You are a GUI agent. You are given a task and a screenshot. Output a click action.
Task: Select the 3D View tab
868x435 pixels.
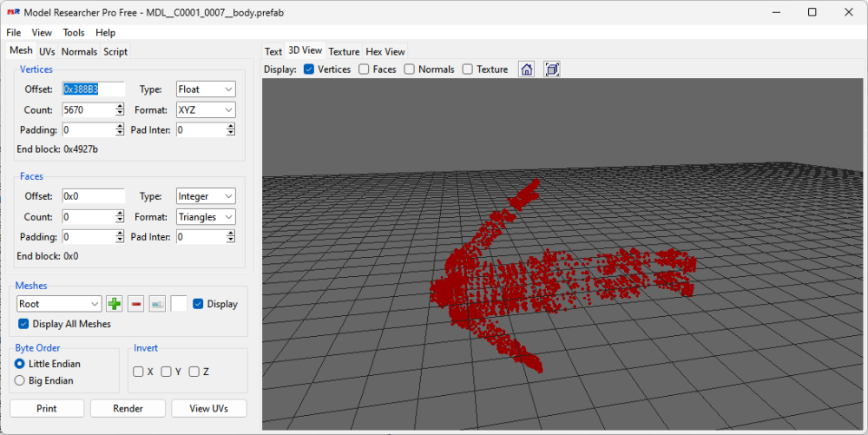[305, 50]
